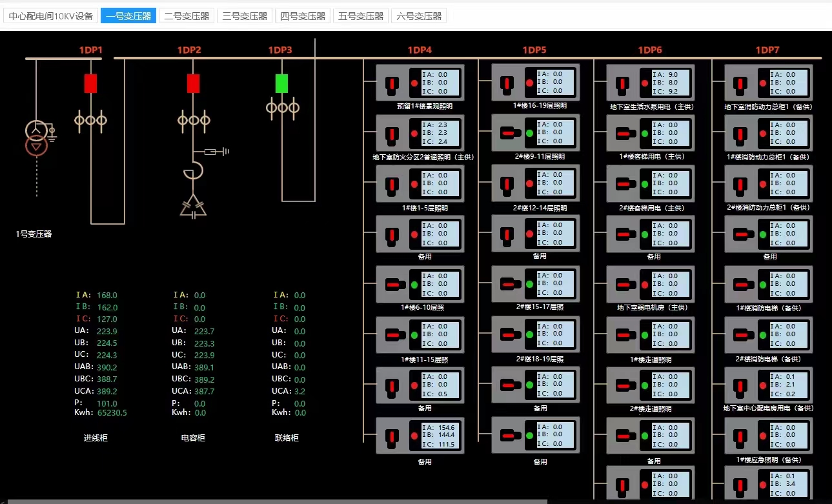Screen dimensions: 832x504
Task: Switch to the 二号变压器 tab
Action: click(x=187, y=16)
